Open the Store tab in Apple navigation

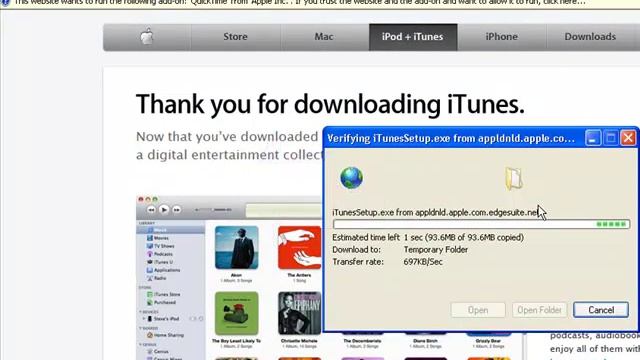coord(236,37)
